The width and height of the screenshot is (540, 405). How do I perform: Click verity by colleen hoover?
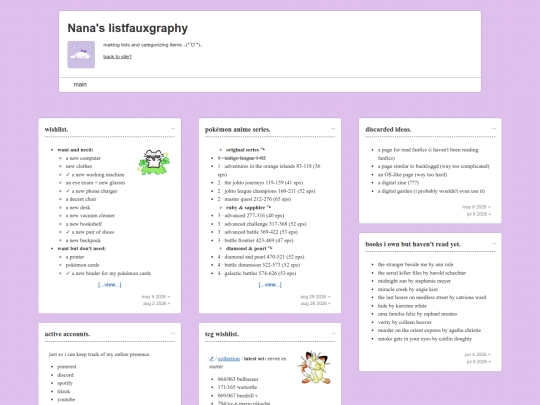[405, 322]
